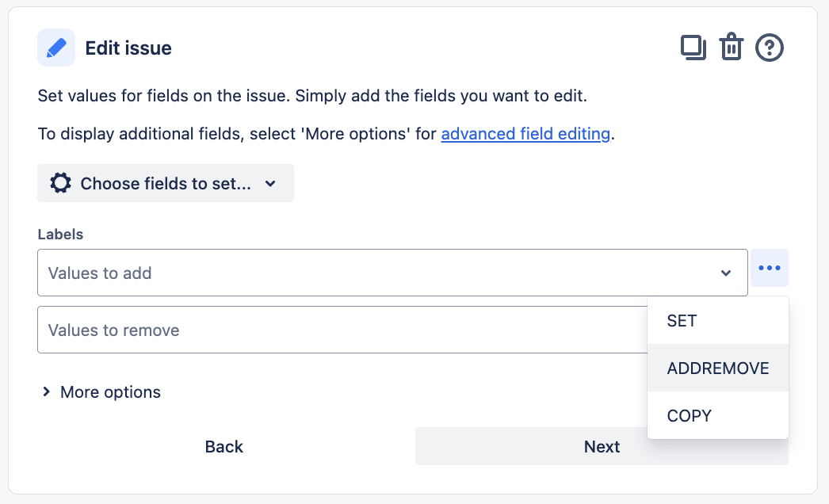Viewport: 829px width, 504px height.
Task: Click the Labels field heading
Action: [x=60, y=234]
